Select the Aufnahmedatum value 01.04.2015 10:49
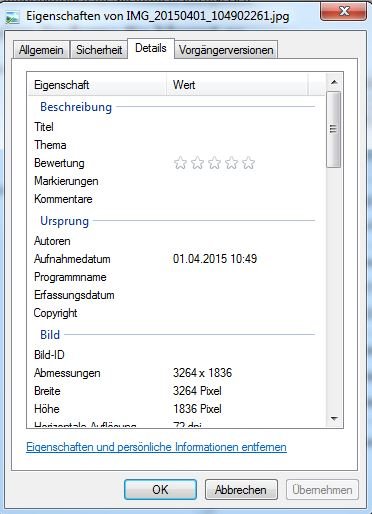 [215, 259]
